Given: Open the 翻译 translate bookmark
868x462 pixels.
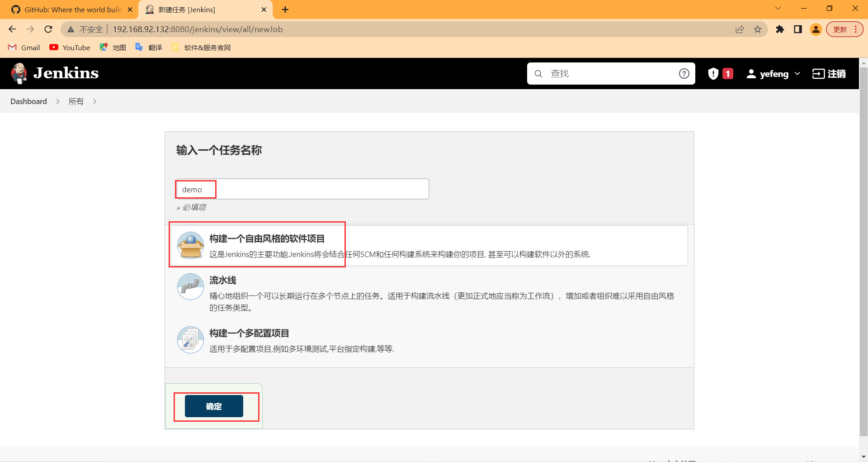Looking at the screenshot, I should coord(149,48).
